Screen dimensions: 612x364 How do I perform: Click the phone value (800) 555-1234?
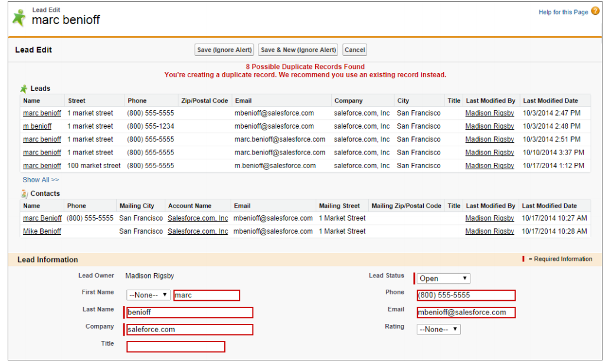[150, 126]
